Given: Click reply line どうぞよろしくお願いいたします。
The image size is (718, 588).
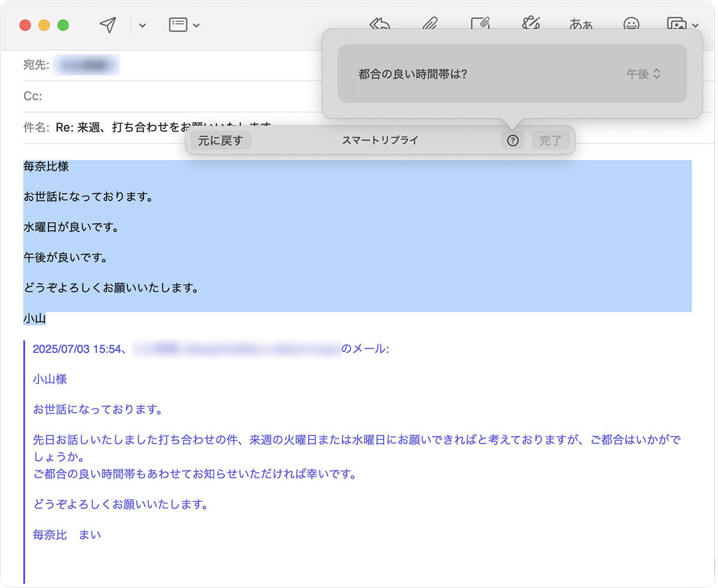Looking at the screenshot, I should 111,288.
